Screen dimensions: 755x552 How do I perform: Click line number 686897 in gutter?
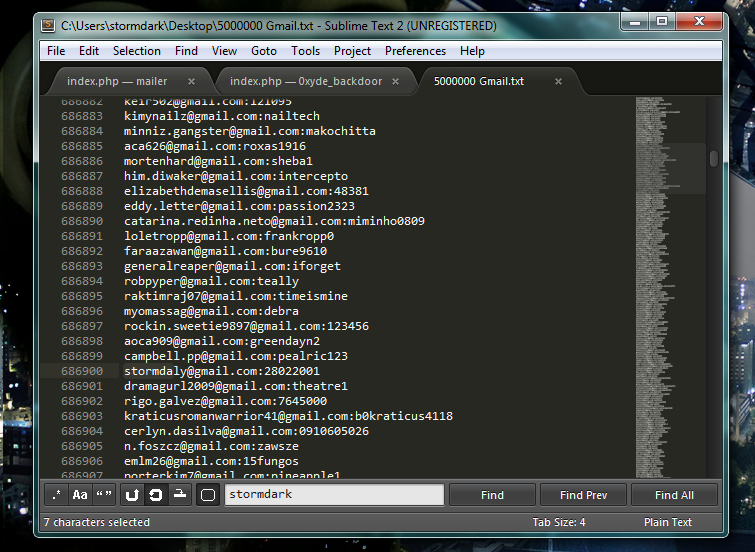pyautogui.click(x=82, y=326)
